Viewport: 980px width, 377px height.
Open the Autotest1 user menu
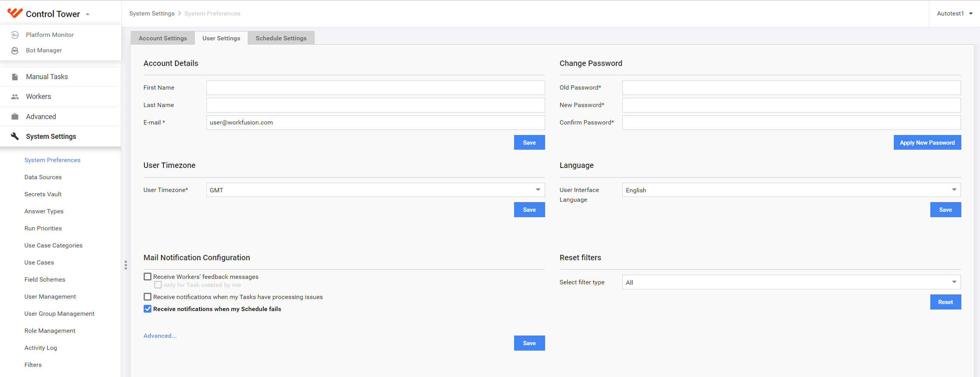954,14
